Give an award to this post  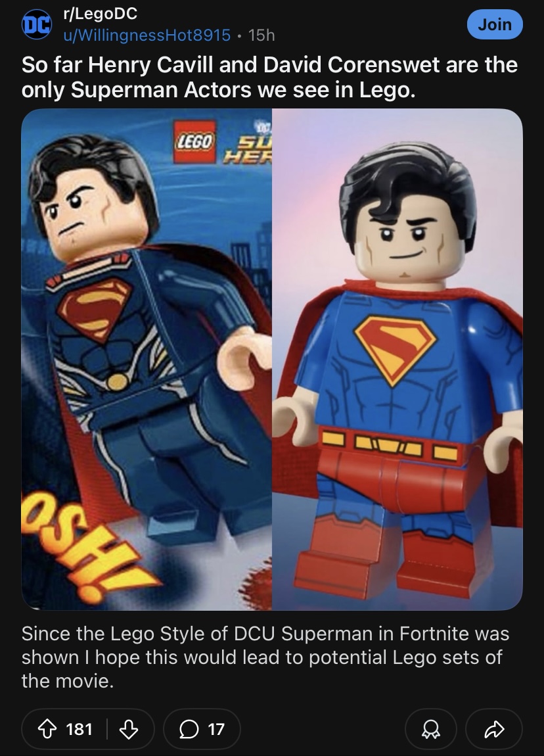click(x=431, y=729)
